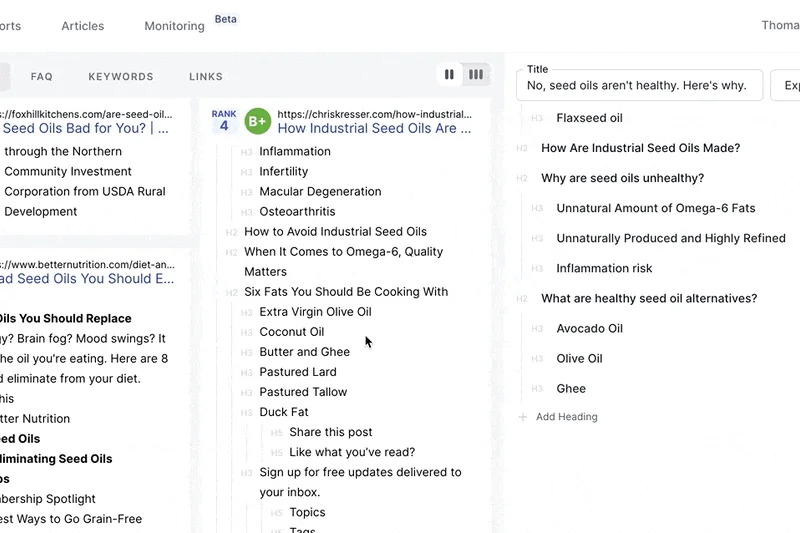Switch to the FAQ tab
Viewport: 800px width, 533px height.
pyautogui.click(x=42, y=76)
